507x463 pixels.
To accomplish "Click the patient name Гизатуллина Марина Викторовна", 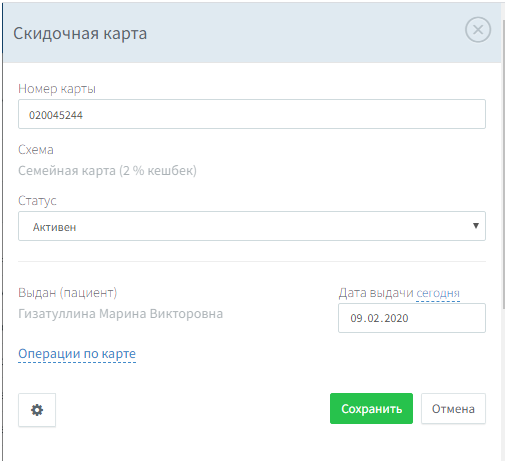I will point(120,314).
